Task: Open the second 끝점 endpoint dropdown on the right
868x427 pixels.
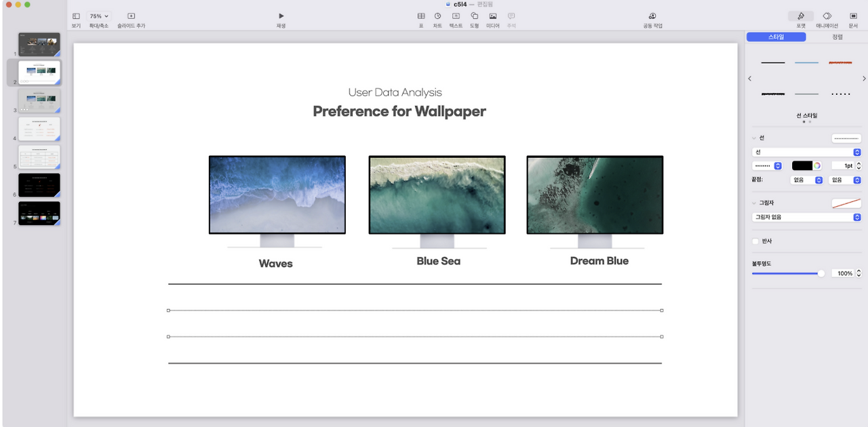Action: [845, 180]
